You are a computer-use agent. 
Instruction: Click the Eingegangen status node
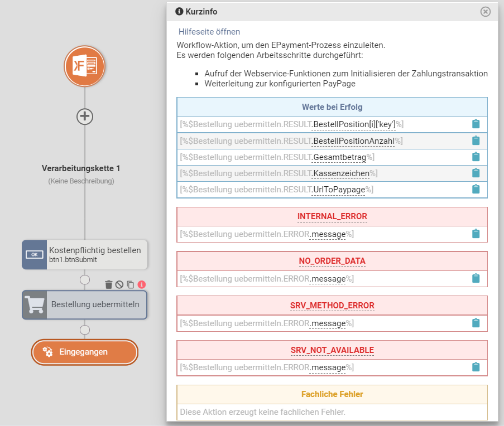[84, 352]
